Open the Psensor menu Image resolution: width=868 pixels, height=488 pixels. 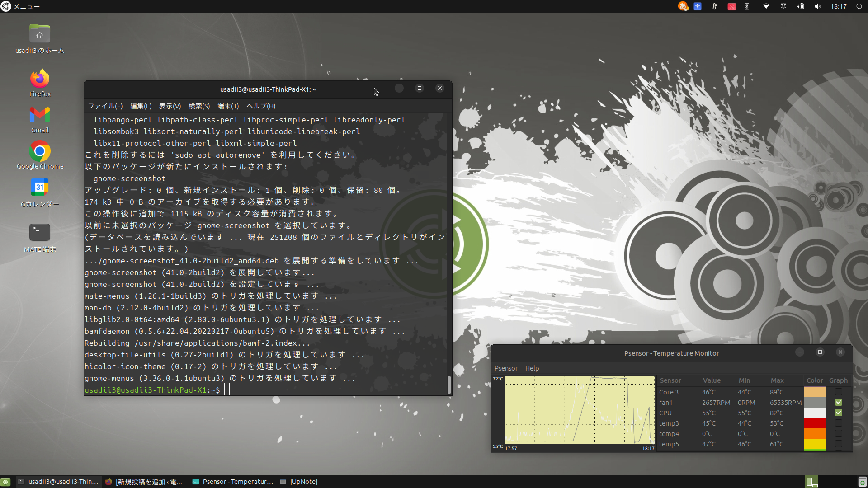(506, 368)
